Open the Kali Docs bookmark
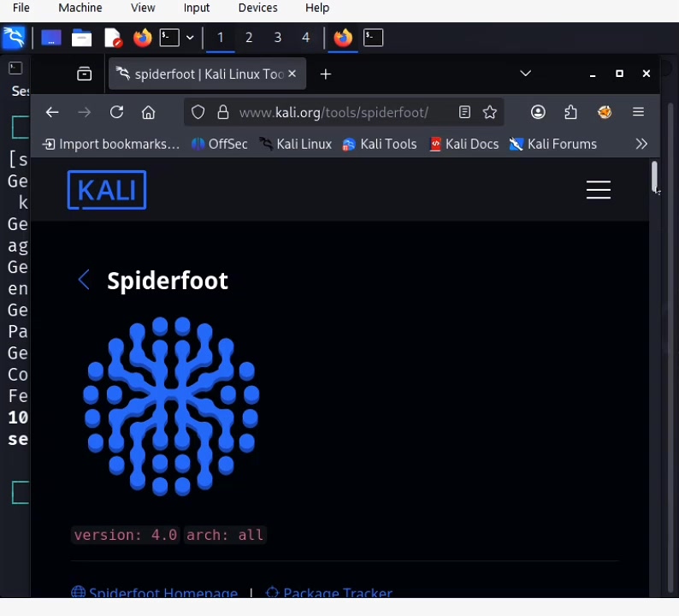The height and width of the screenshot is (616, 679). [x=463, y=144]
